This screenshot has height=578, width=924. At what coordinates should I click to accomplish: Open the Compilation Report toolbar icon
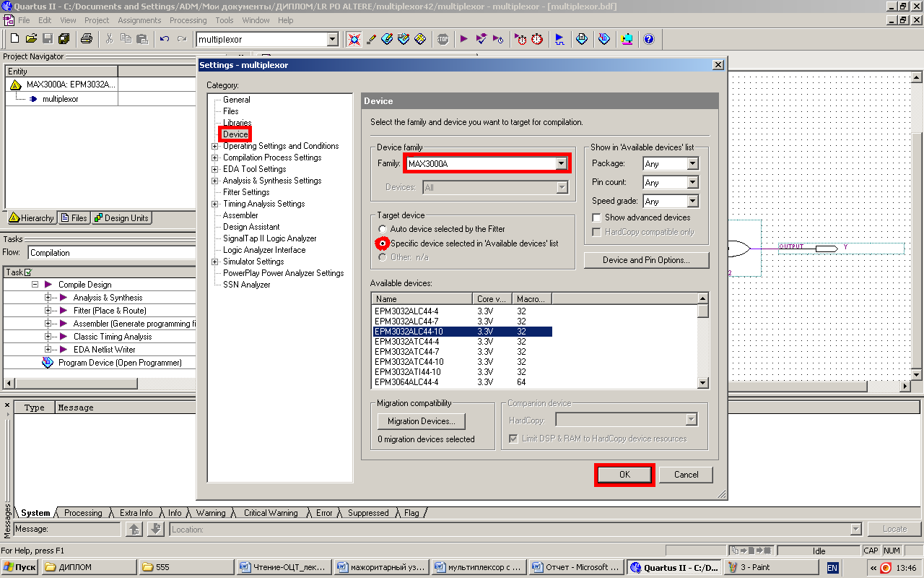point(582,39)
